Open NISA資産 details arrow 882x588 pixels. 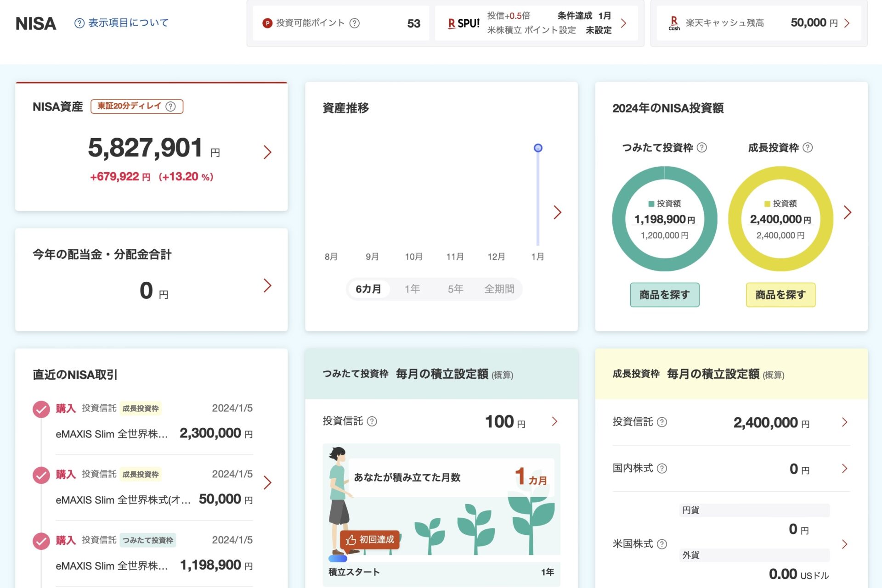[267, 152]
